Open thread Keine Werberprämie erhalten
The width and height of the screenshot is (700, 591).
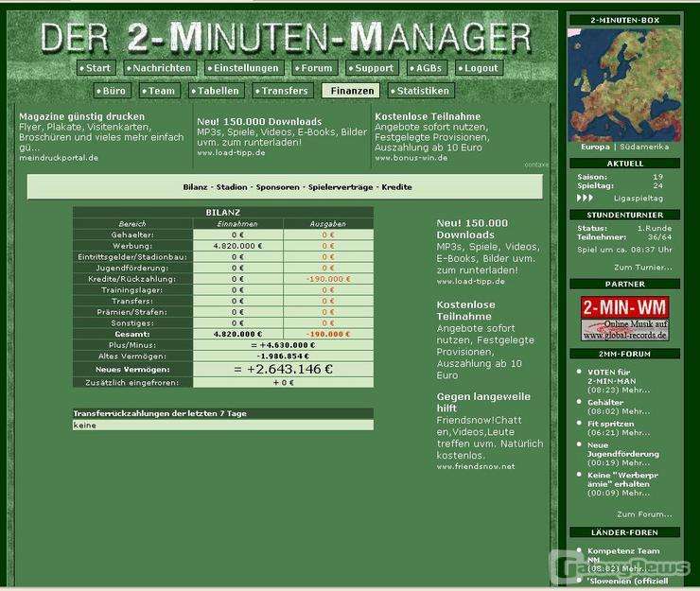tap(622, 479)
